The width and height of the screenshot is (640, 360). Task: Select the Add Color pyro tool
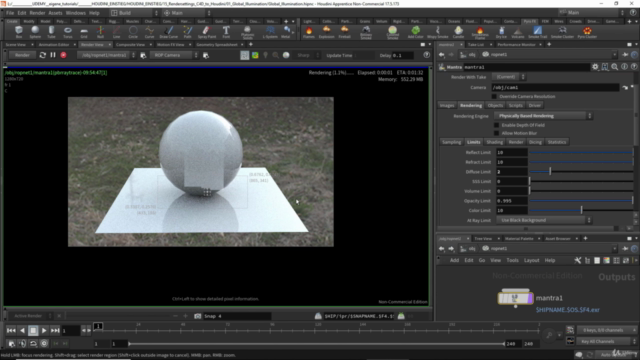[416, 31]
